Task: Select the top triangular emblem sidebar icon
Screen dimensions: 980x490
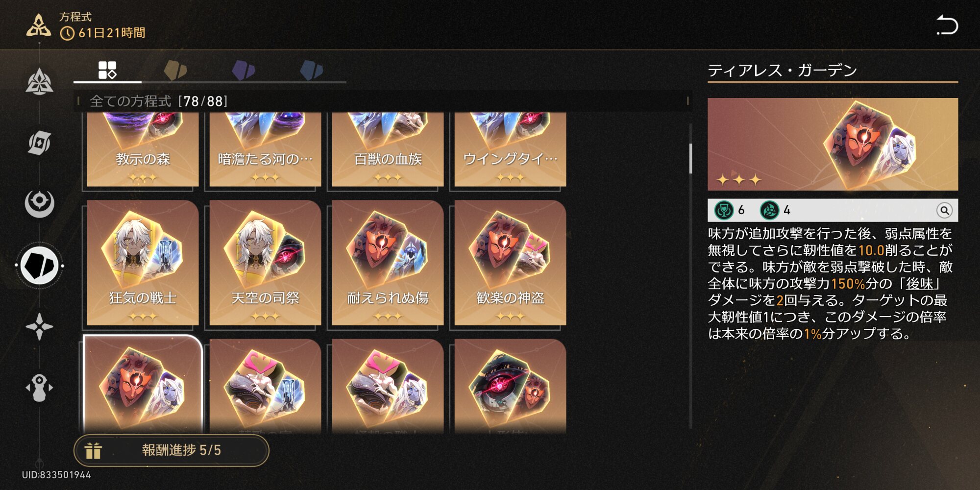Action: pos(39,81)
